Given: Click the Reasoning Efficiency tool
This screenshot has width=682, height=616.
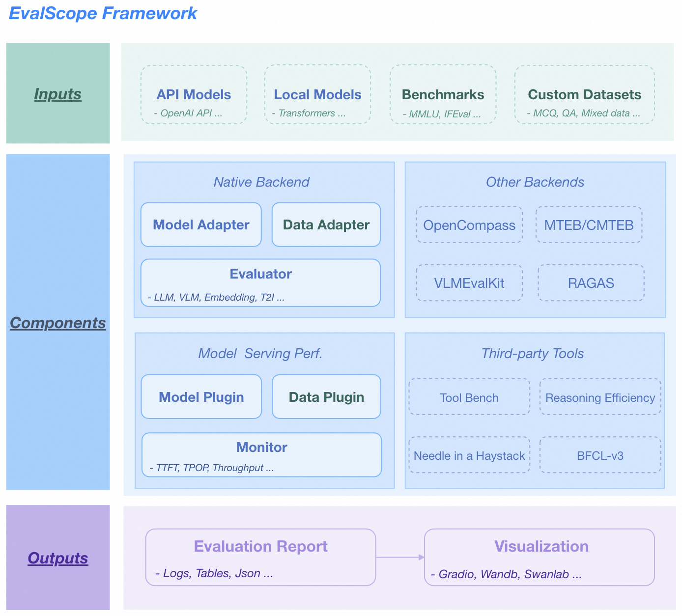Looking at the screenshot, I should point(600,397).
